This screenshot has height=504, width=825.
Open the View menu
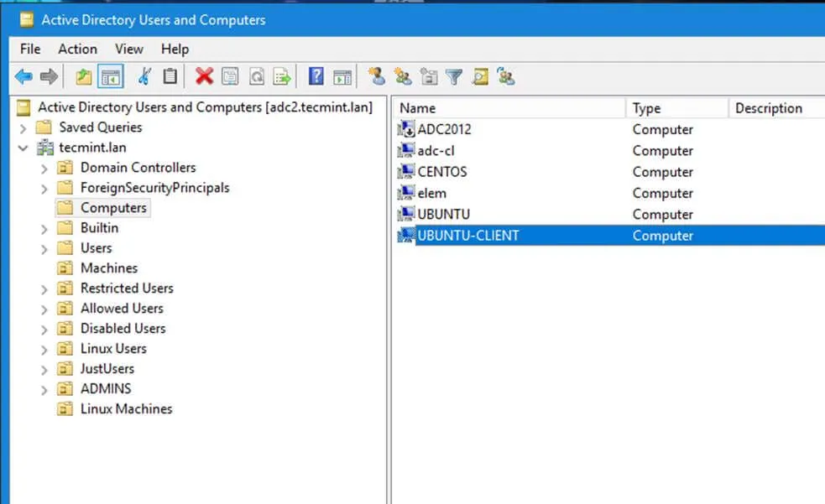point(129,49)
